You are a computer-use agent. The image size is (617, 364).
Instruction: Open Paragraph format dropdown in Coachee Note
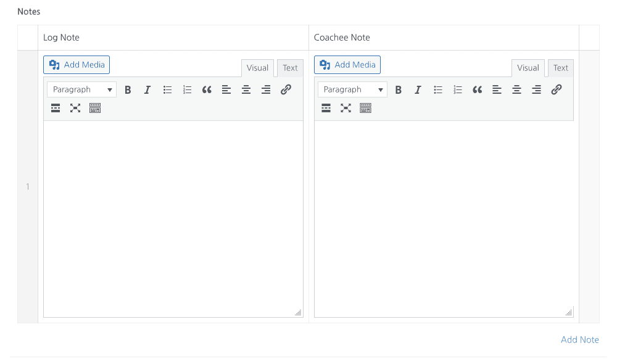[x=352, y=89]
